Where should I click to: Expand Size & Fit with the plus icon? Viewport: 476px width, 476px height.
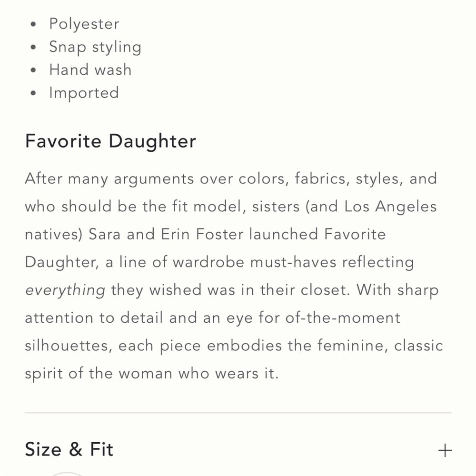(445, 450)
